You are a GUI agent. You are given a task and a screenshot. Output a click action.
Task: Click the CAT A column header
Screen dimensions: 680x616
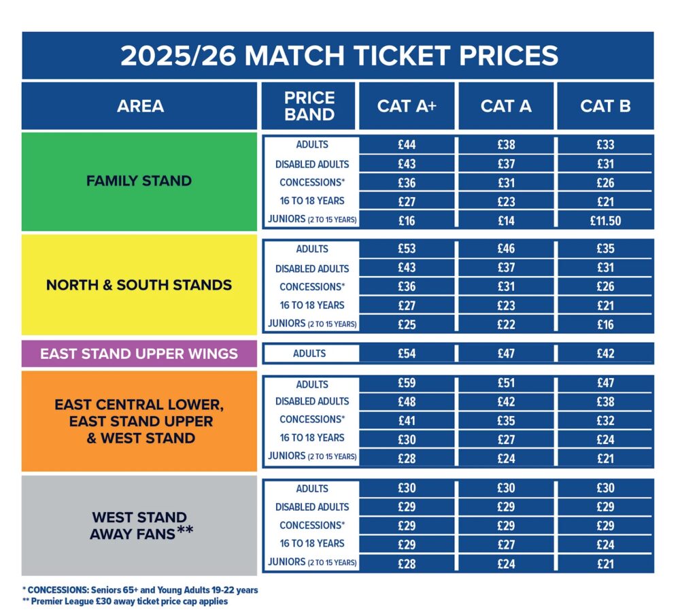click(506, 106)
